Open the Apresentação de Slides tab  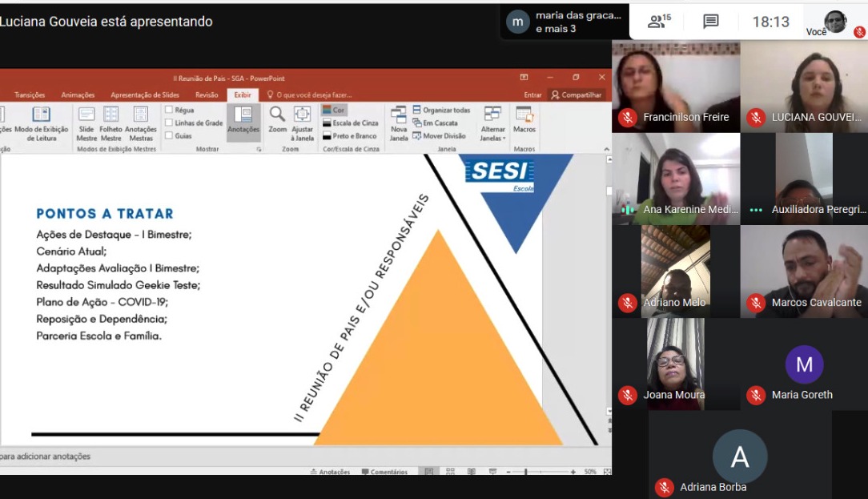tap(145, 95)
